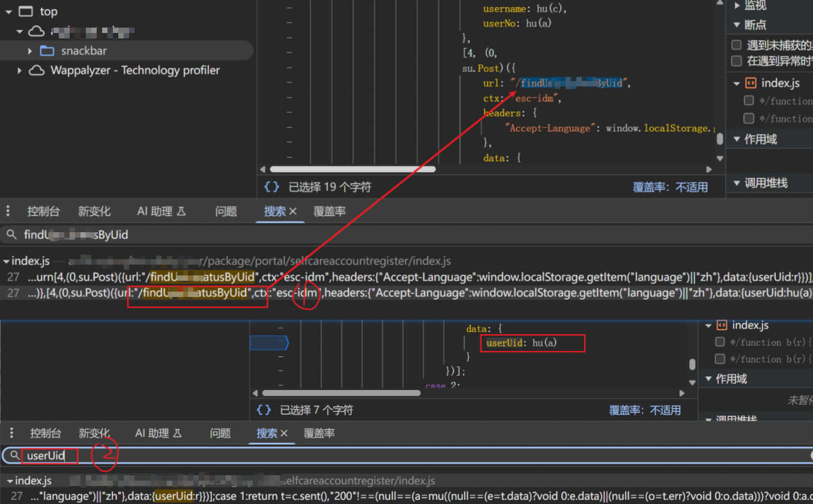Close the 搜索 tab in lower drawer
Screen dimensions: 813x504
pos(285,433)
